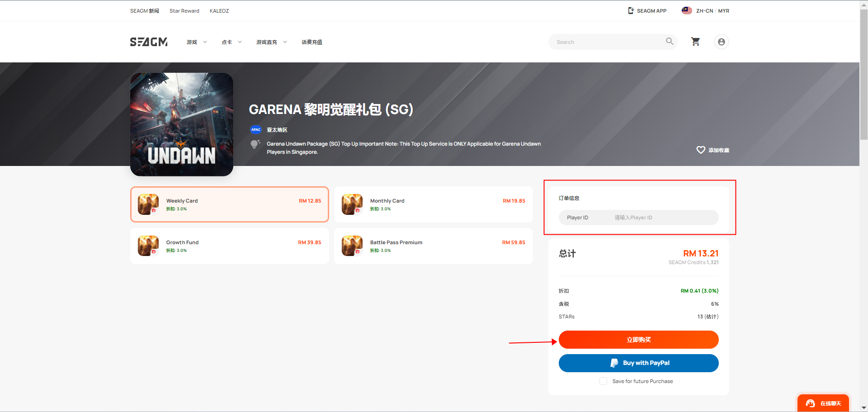Click the GARENA 黎明觉醒礼包 (SG) title

coord(331,109)
